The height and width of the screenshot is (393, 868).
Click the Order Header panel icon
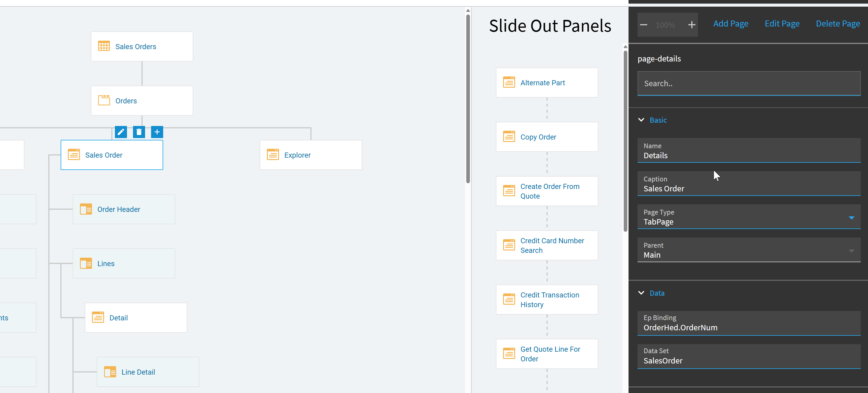pos(86,209)
